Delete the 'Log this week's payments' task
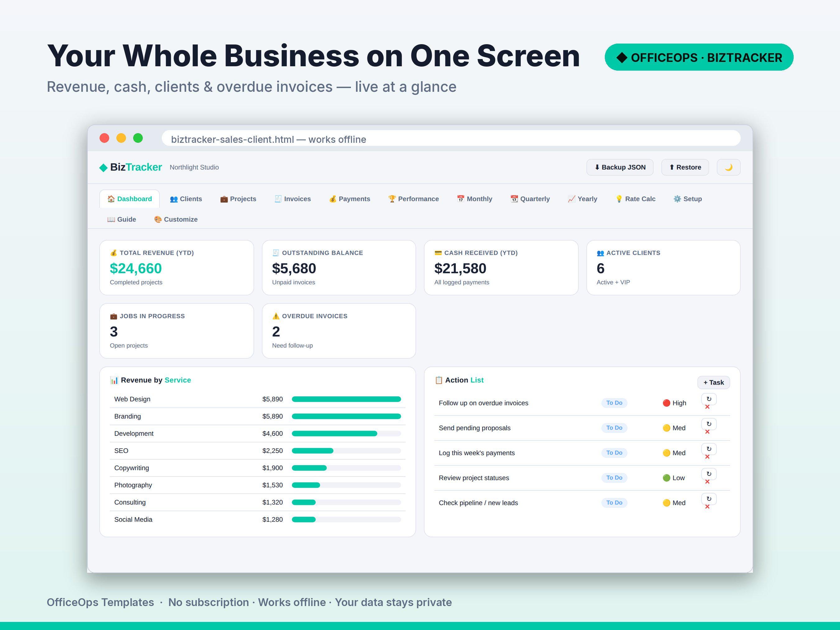The height and width of the screenshot is (630, 840). coord(707,457)
